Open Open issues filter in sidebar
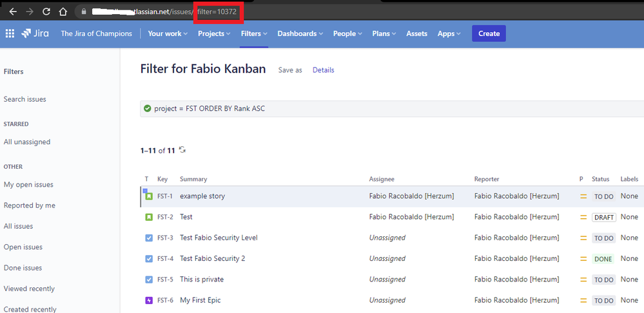 tap(23, 247)
